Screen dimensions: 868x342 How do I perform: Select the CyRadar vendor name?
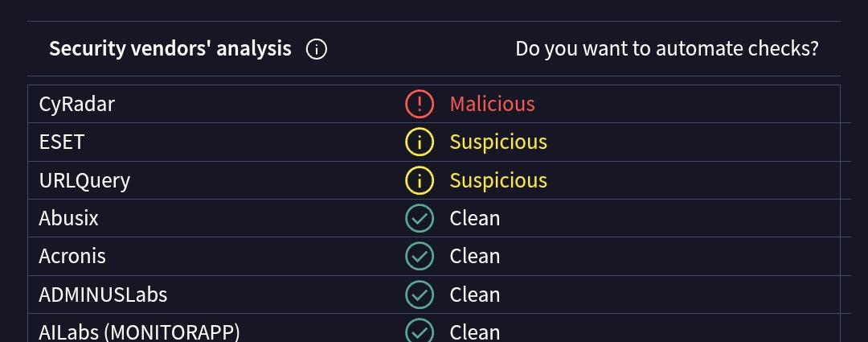(77, 105)
